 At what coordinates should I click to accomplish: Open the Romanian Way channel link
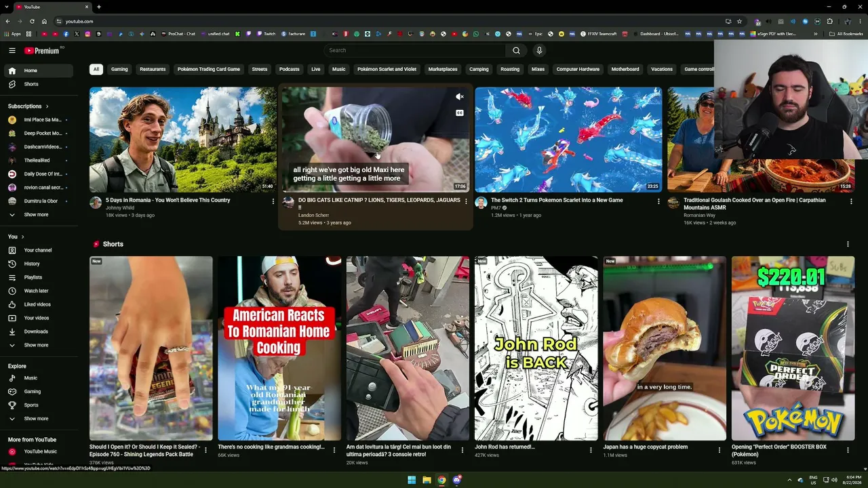point(699,216)
